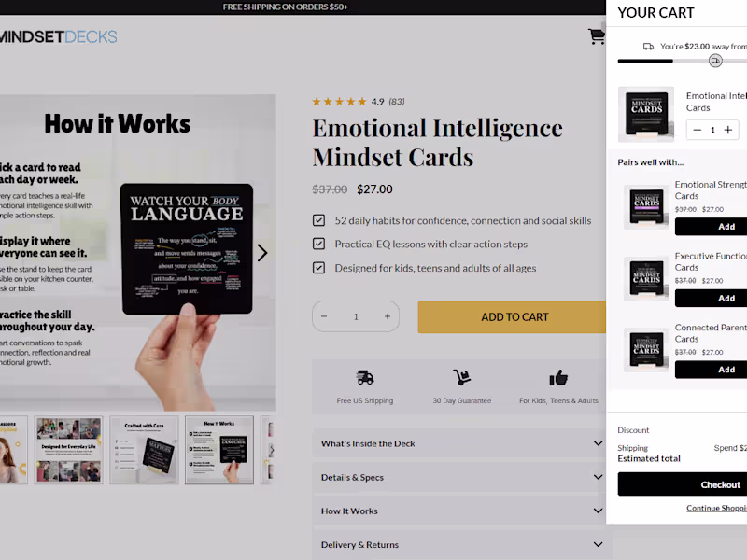Click the ADD TO CART button
This screenshot has width=747, height=560.
coord(512,317)
